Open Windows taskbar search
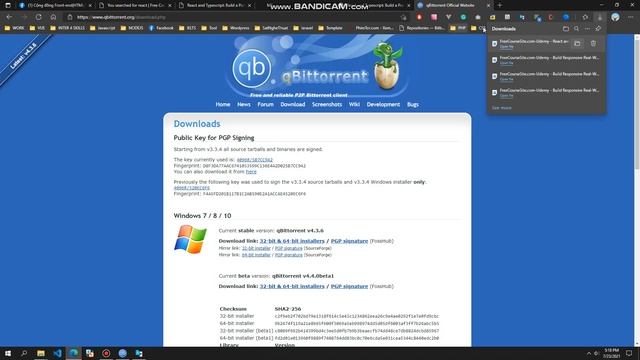Screen dimensions: 640x360 [24, 353]
